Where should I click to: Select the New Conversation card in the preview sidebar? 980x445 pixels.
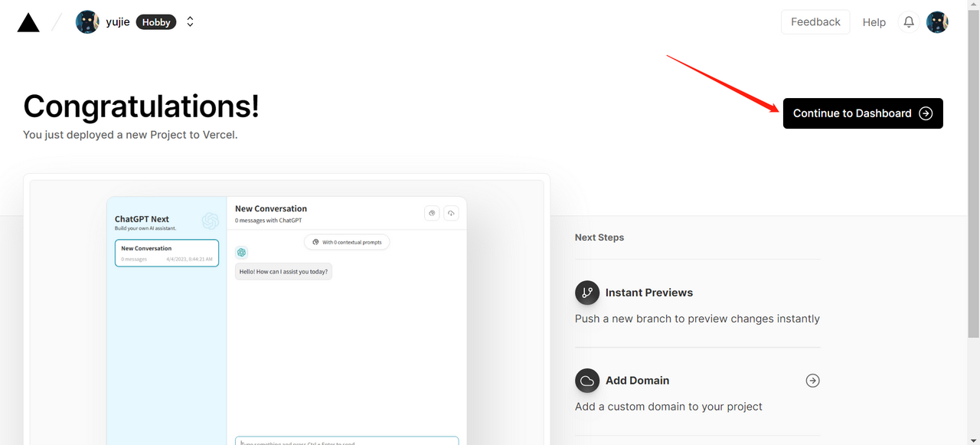pyautogui.click(x=167, y=253)
